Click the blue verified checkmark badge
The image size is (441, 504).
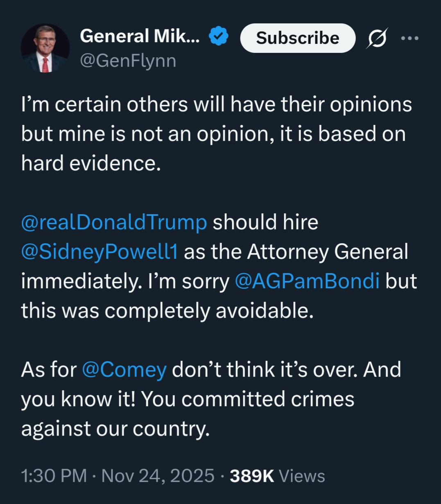point(219,36)
